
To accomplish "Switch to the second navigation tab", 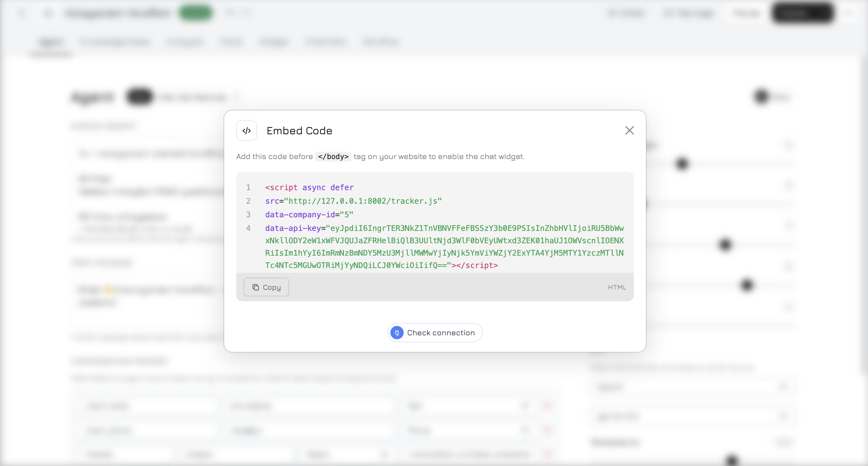I will pos(115,42).
